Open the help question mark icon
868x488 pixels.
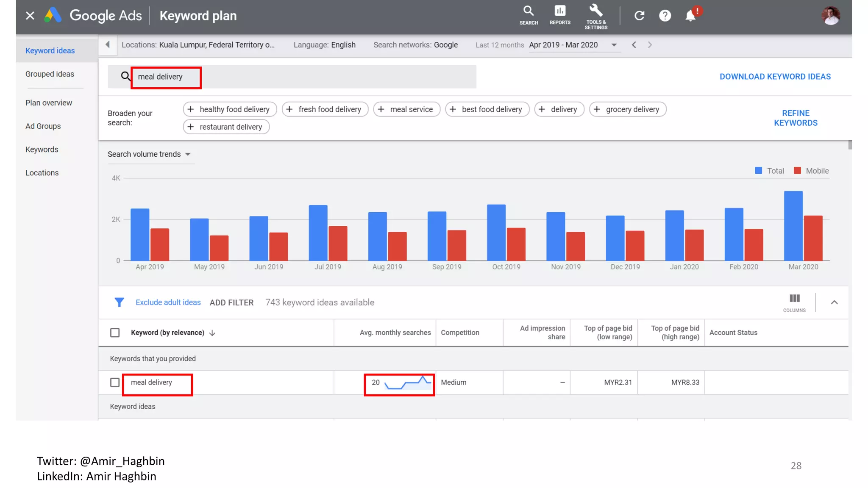click(x=665, y=16)
